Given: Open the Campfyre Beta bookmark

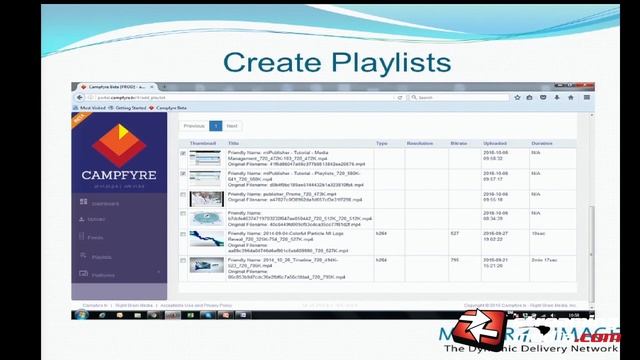Looking at the screenshot, I should point(168,108).
